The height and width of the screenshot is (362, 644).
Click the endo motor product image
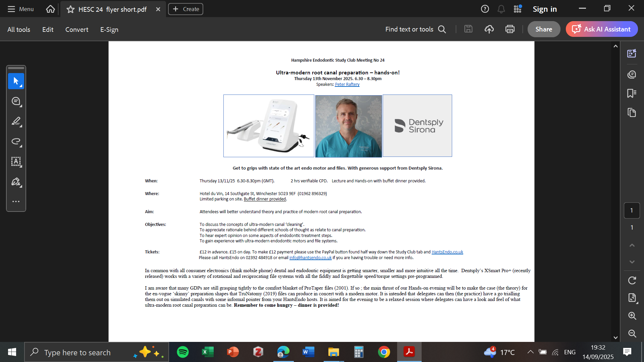pyautogui.click(x=269, y=126)
